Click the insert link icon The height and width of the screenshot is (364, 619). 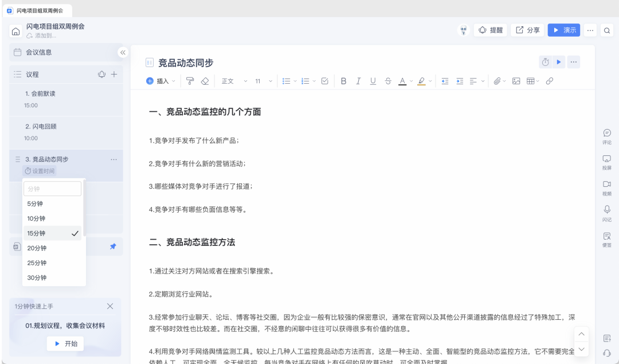(549, 81)
